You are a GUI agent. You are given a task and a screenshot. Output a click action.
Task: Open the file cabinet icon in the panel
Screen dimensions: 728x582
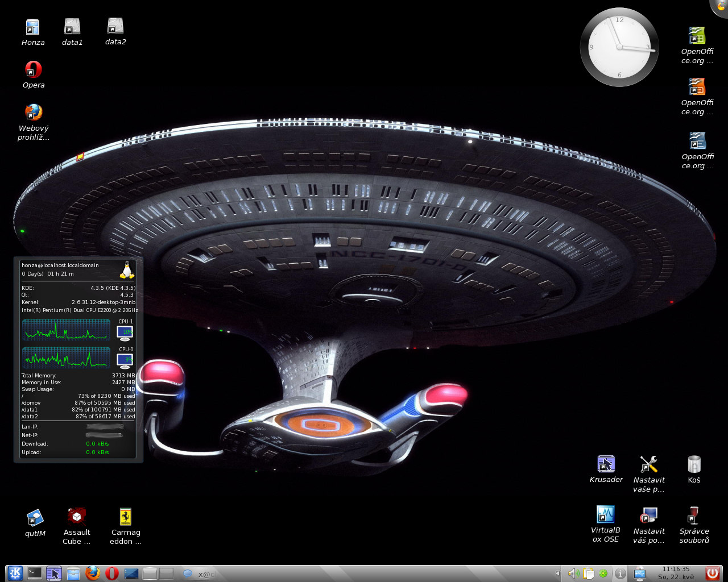[x=73, y=573]
